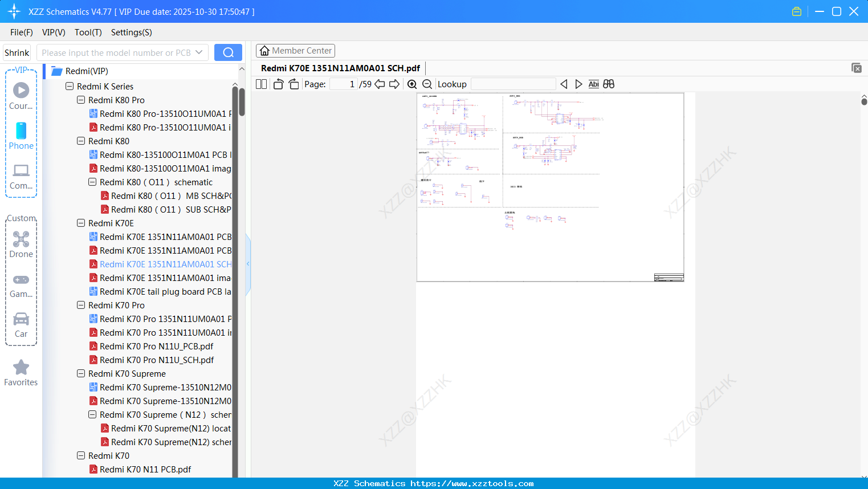This screenshot has height=489, width=868.
Task: Open Redmi K70 Supreme(N12) locat file
Action: coord(166,428)
